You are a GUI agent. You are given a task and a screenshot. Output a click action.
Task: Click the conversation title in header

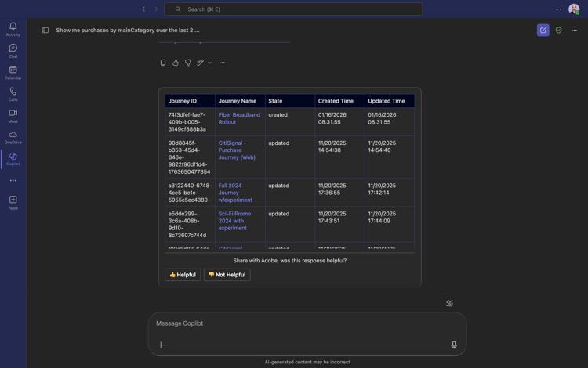click(x=128, y=30)
